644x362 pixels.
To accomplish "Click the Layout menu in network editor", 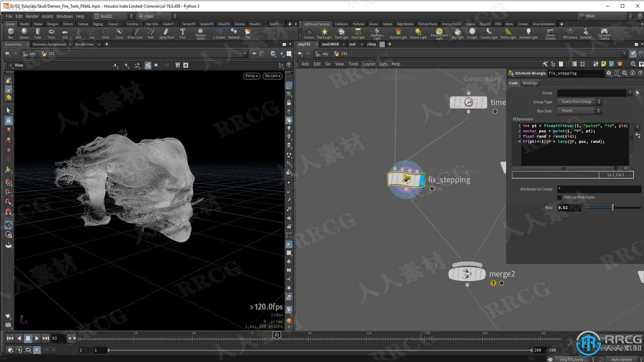I will pyautogui.click(x=369, y=64).
